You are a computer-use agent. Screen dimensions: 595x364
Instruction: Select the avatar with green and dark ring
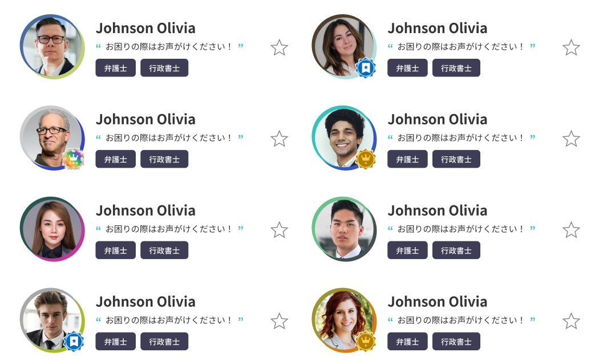pyautogui.click(x=344, y=229)
